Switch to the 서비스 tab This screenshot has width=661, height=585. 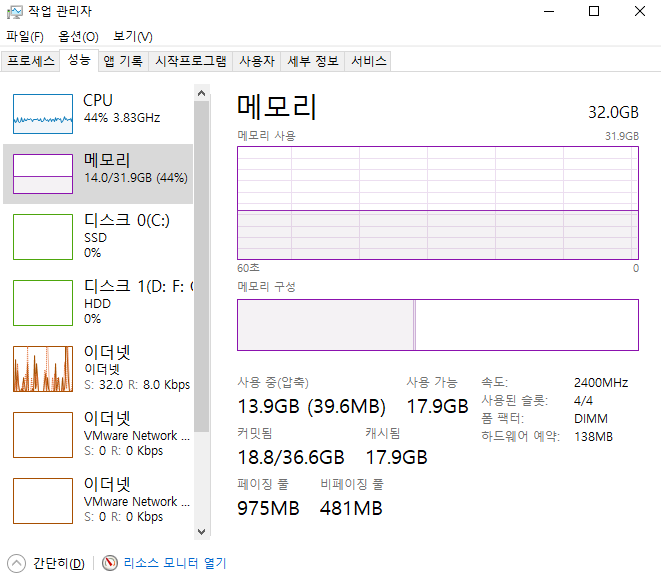368,61
